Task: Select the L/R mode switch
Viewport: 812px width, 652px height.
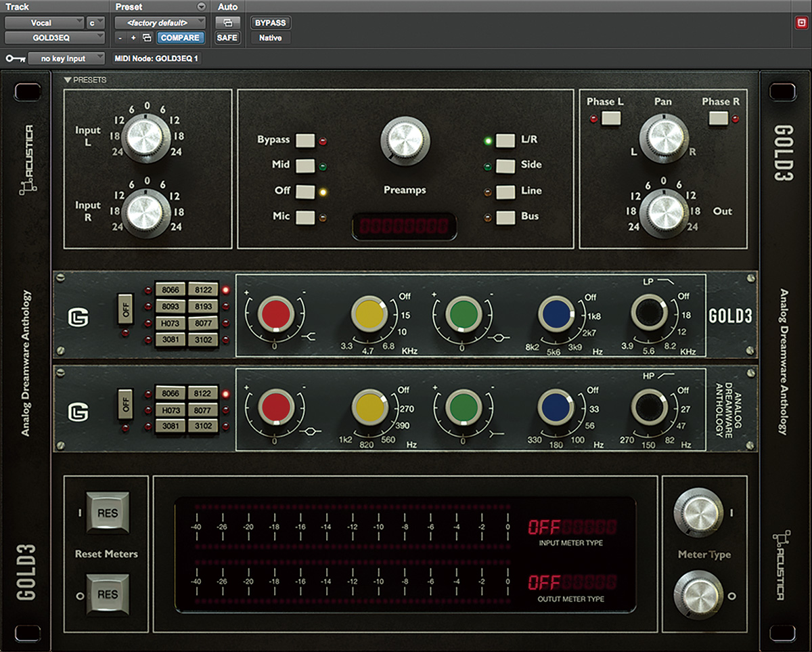Action: coord(505,140)
